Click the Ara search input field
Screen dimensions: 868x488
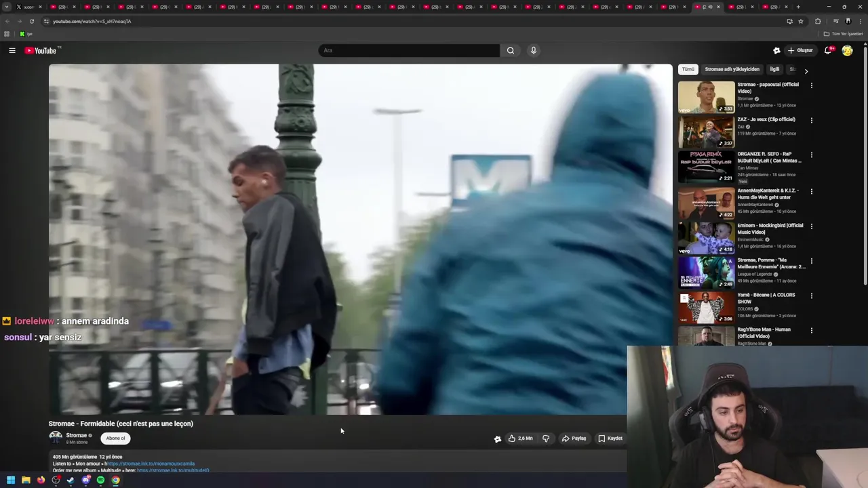pos(409,50)
